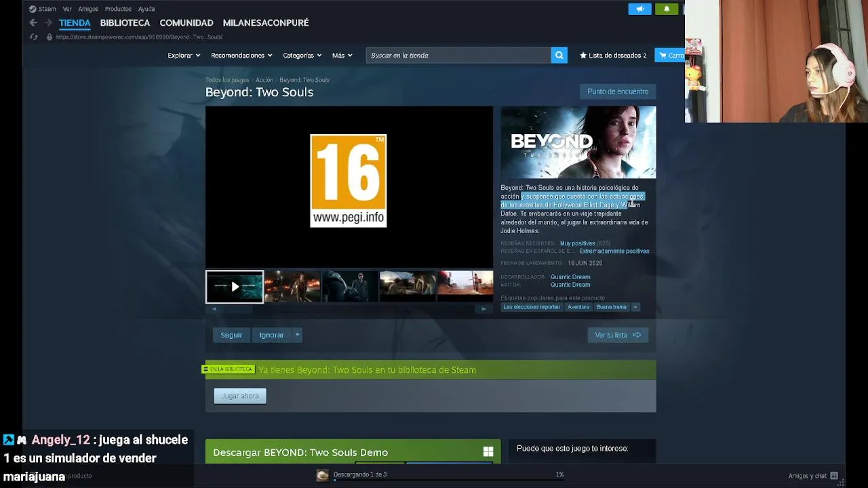868x488 pixels.
Task: Open the MILANESACONPURÉ profile tab
Action: tap(266, 22)
